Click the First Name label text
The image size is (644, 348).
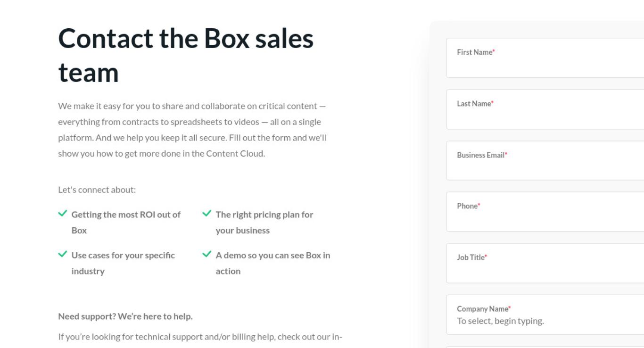(x=476, y=52)
